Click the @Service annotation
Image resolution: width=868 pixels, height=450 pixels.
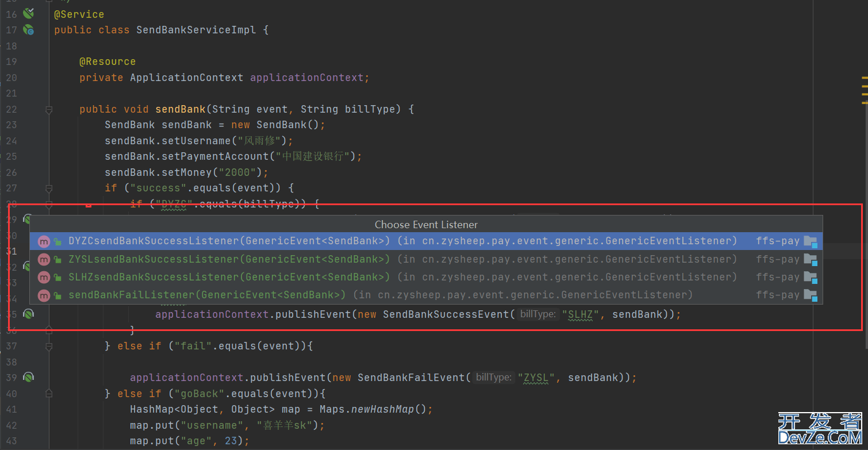(x=79, y=14)
